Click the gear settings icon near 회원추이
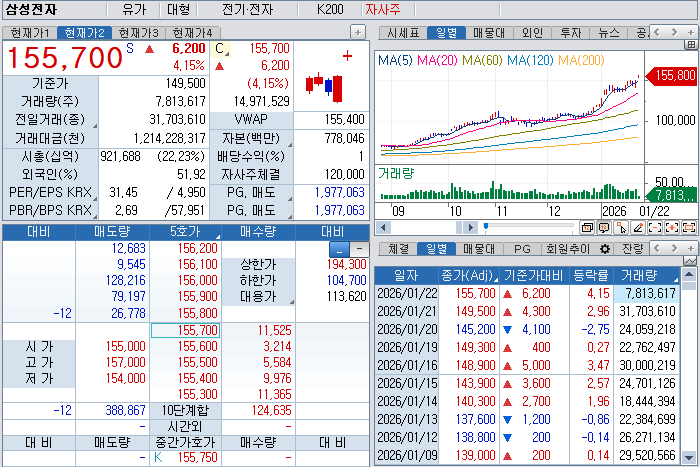This screenshot has height=467, width=700. (604, 248)
